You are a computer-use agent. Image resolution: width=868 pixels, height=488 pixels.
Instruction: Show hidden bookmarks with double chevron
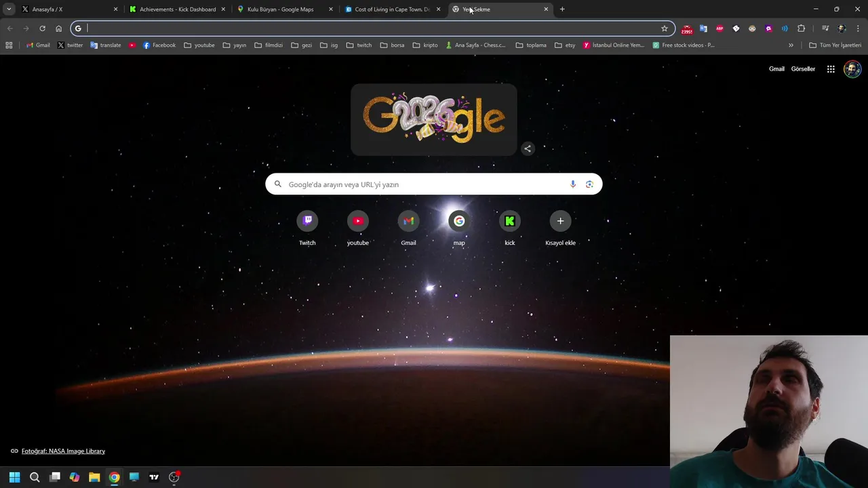point(791,45)
